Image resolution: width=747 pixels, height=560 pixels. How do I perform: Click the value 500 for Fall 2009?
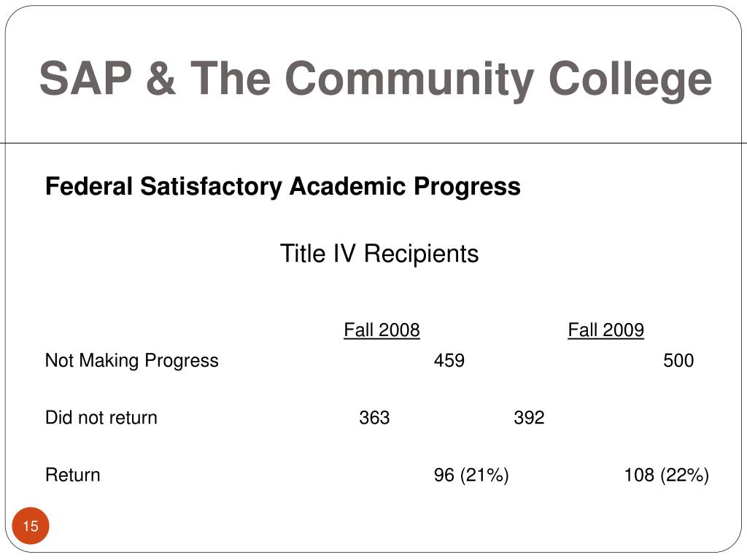coord(678,360)
